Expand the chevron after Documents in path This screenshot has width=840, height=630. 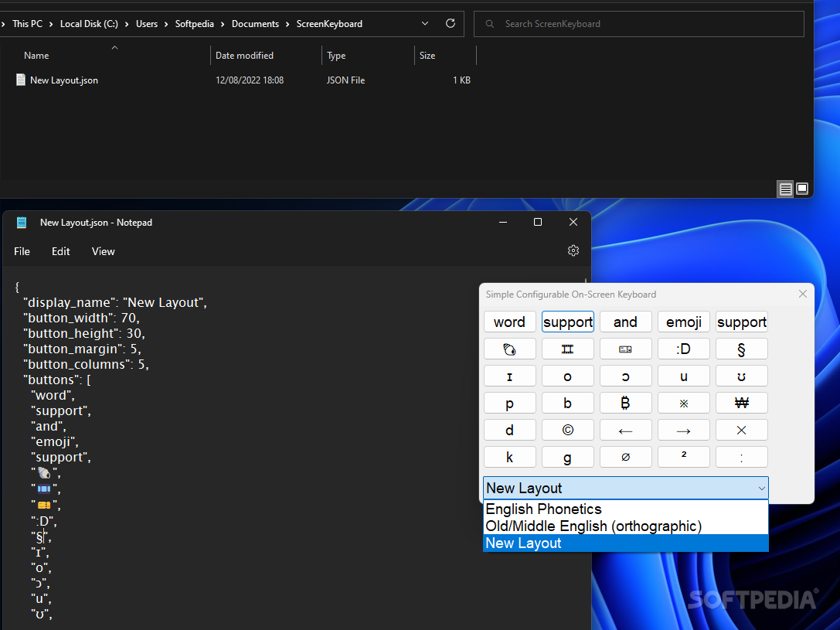coord(287,24)
